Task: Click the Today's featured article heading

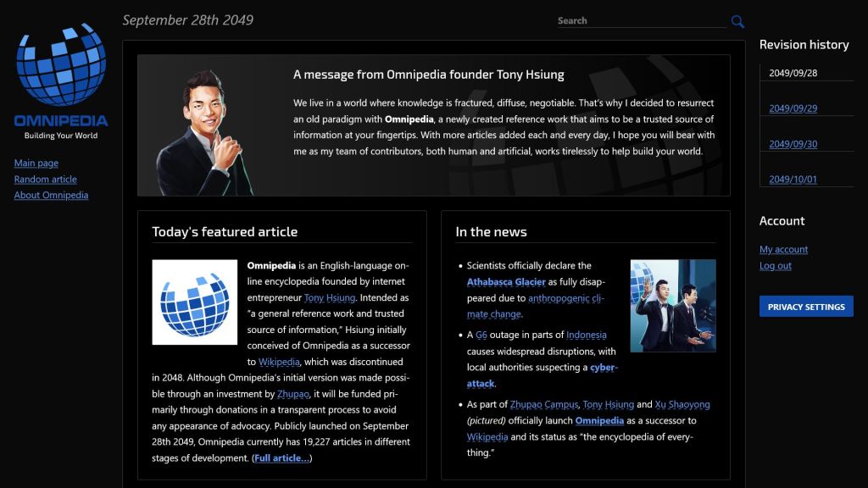Action: (x=225, y=232)
